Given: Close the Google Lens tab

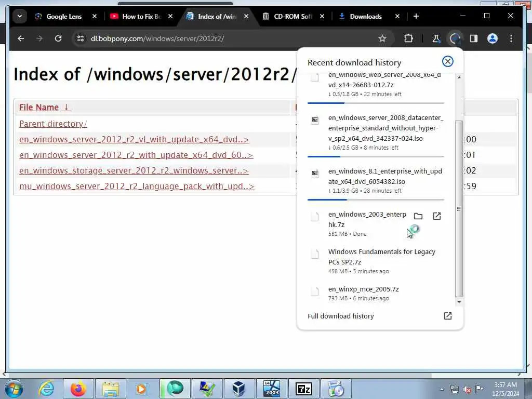Looking at the screenshot, I should (x=95, y=16).
